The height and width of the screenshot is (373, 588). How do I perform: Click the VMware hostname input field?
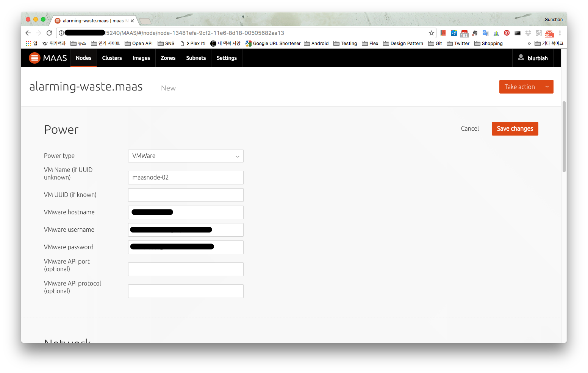tap(186, 212)
